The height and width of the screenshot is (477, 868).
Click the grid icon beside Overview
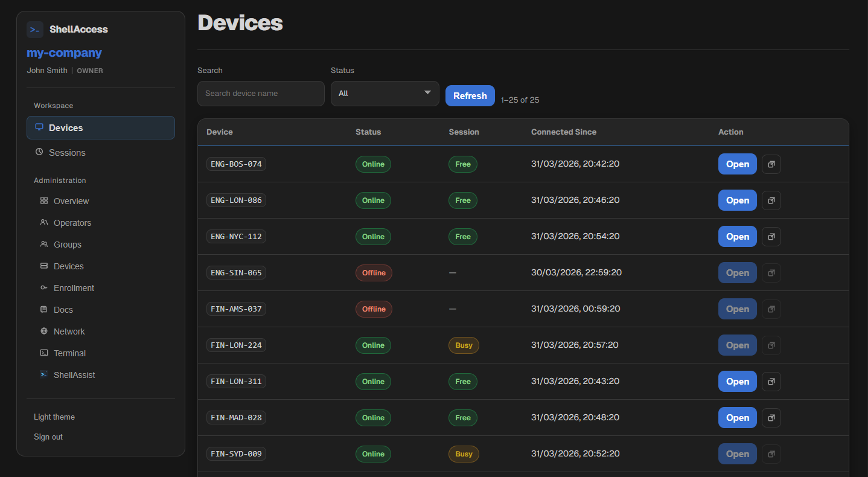coord(44,200)
